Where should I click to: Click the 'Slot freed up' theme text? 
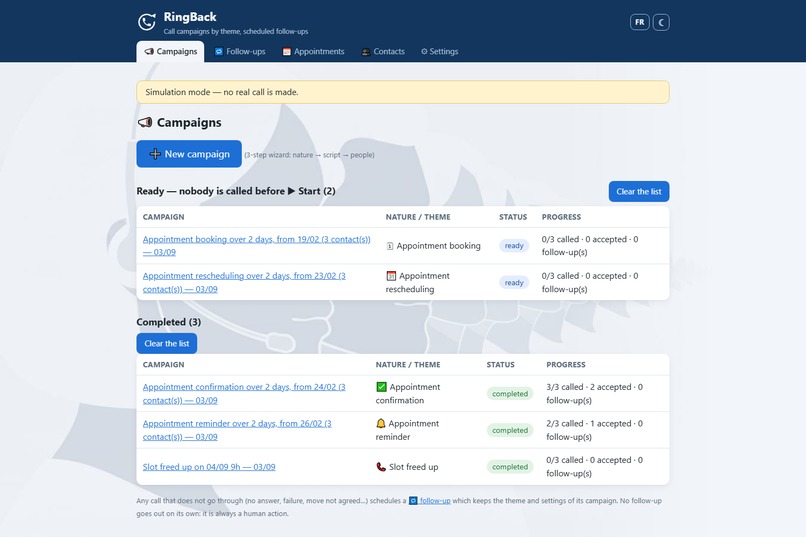[414, 467]
